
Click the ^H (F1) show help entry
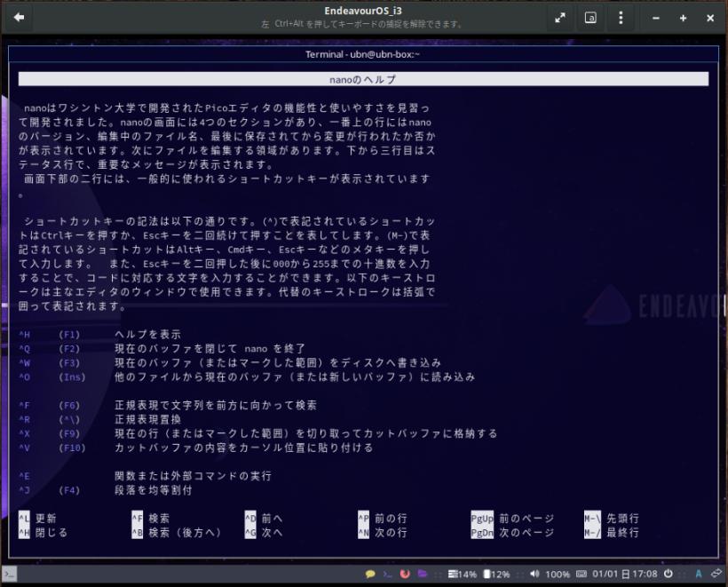(x=99, y=335)
